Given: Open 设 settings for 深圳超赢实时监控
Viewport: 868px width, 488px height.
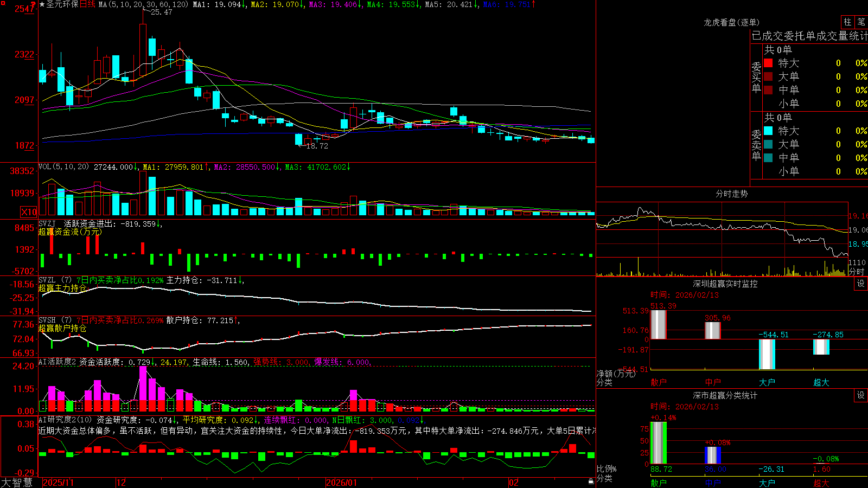Looking at the screenshot, I should 861,284.
